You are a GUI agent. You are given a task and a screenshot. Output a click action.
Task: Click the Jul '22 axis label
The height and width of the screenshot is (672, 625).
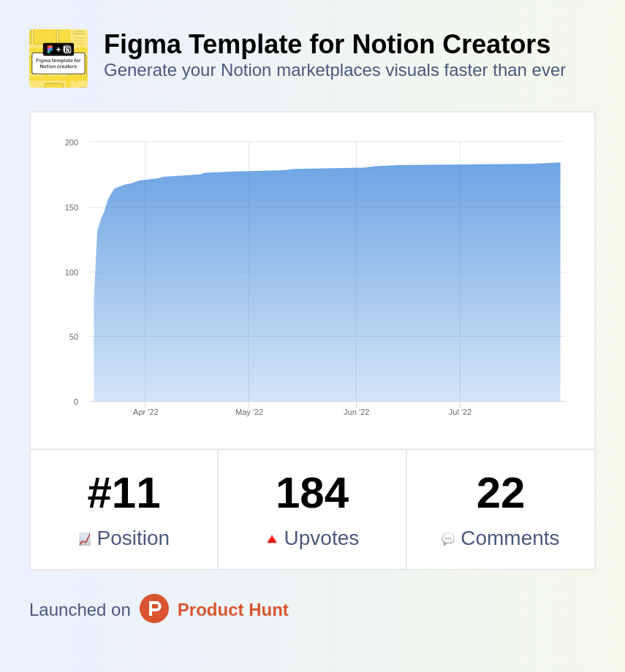coord(460,412)
